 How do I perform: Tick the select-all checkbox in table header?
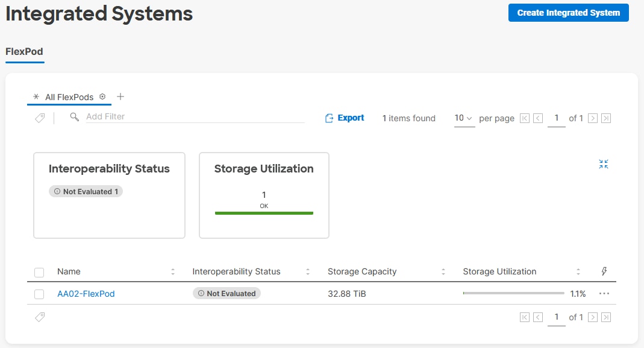pyautogui.click(x=39, y=273)
